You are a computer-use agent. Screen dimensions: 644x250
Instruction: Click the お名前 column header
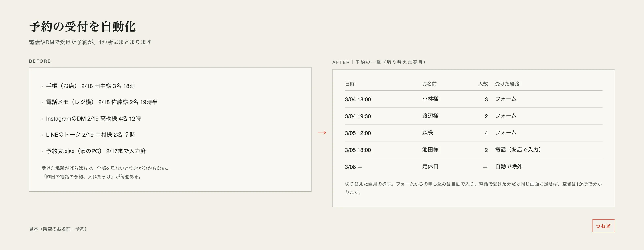(x=429, y=84)
